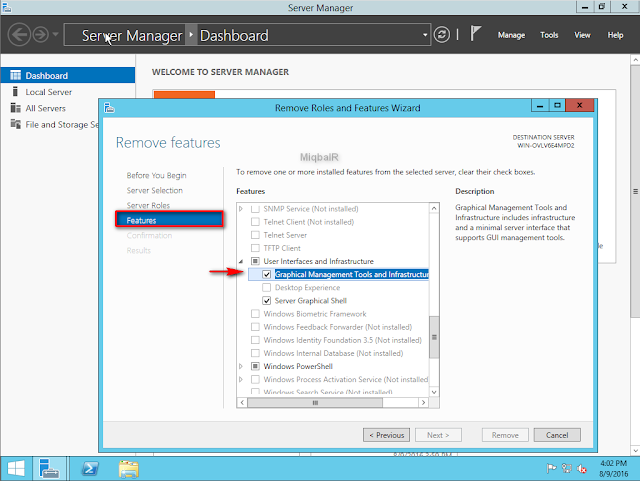Launch PowerShell from the taskbar
Viewport: 640px width, 481px height.
pos(90,468)
